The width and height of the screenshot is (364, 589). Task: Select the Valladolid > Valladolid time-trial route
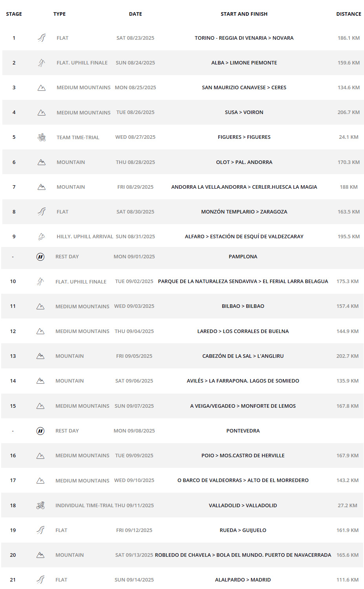(x=243, y=505)
